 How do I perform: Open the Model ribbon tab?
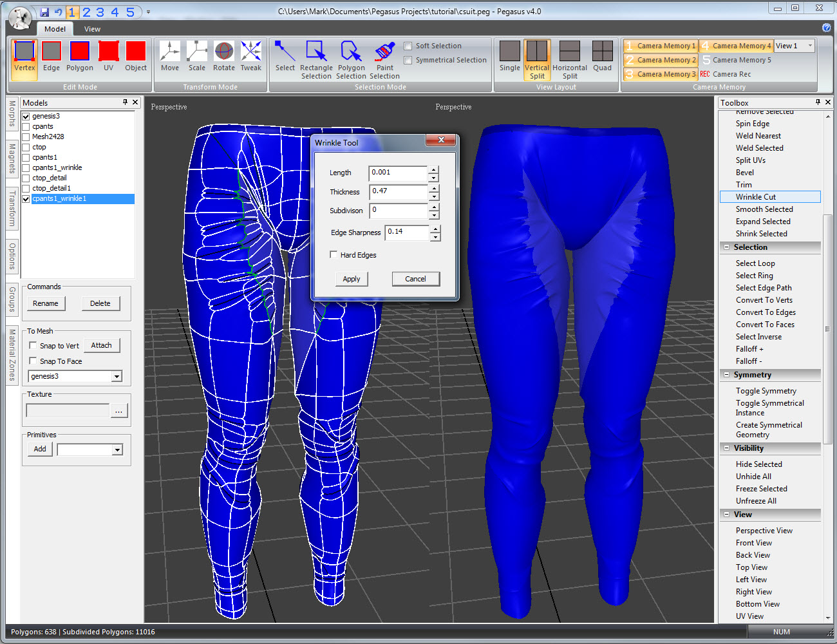point(55,29)
